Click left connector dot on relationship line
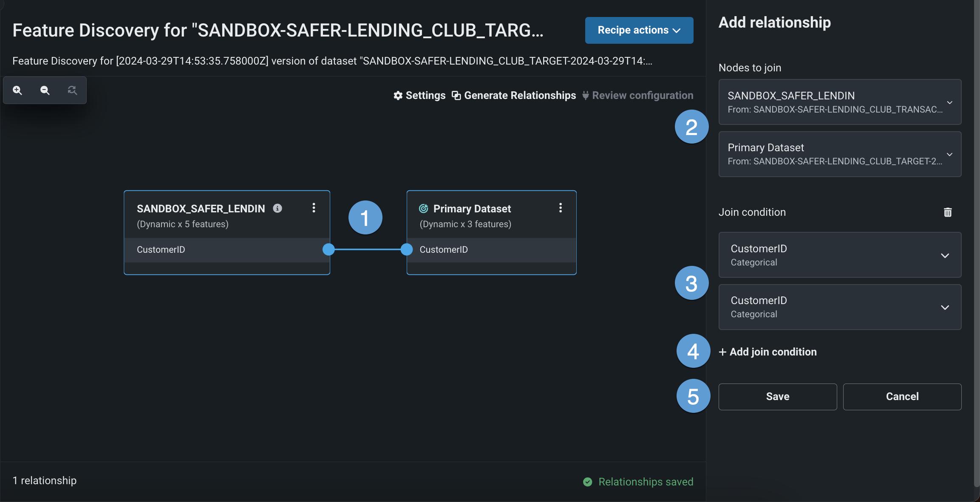 click(x=329, y=249)
